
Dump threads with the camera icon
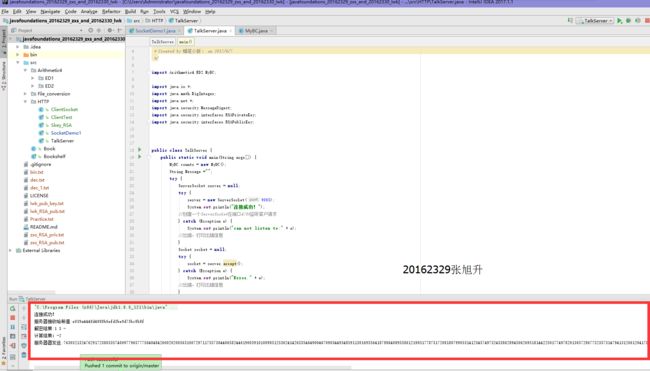(x=12, y=336)
